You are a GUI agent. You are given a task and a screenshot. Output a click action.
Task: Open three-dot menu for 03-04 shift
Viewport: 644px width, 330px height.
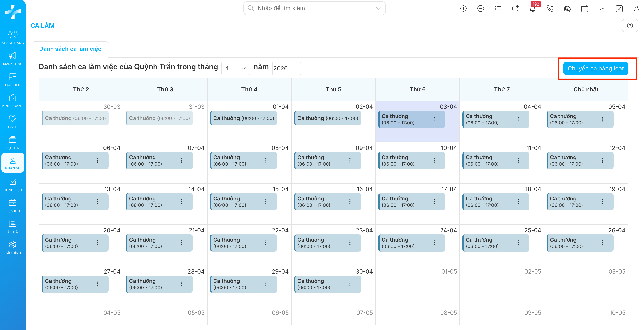click(x=434, y=119)
